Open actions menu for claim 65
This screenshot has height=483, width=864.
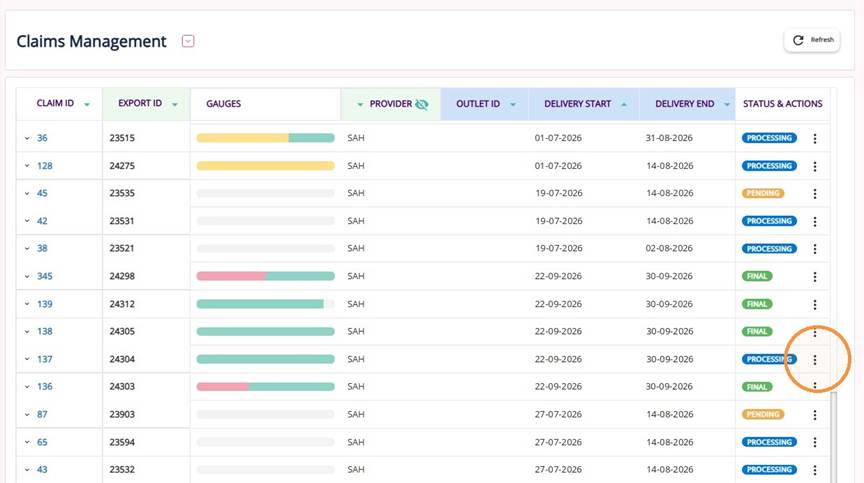pyautogui.click(x=814, y=442)
